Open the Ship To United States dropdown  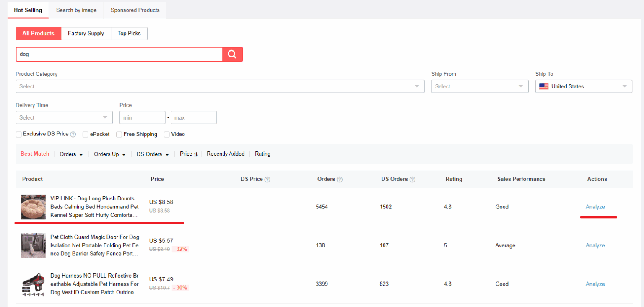click(584, 86)
